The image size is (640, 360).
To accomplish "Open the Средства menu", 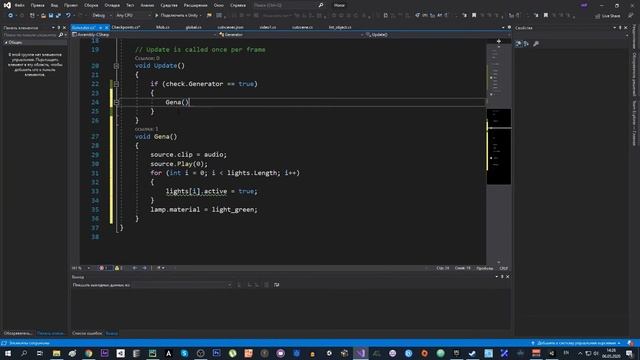I will [x=169, y=5].
